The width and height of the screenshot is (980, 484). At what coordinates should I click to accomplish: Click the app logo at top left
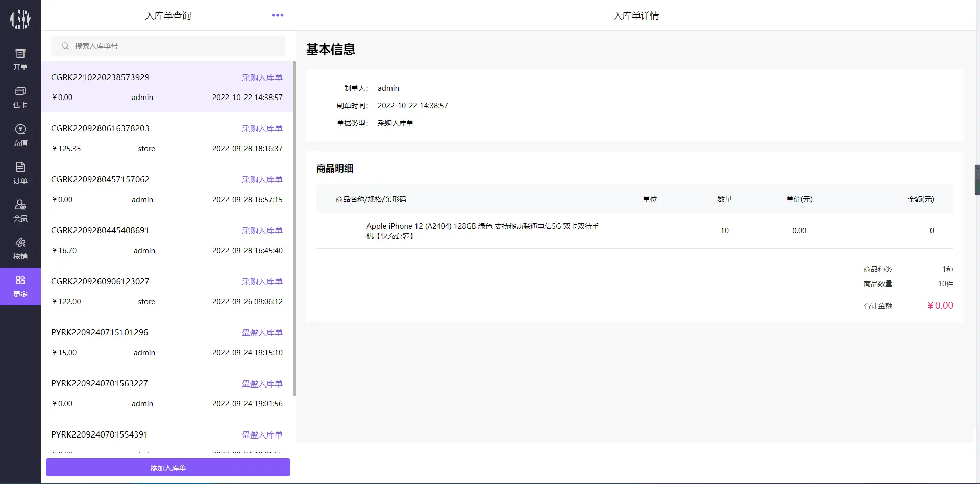20,19
